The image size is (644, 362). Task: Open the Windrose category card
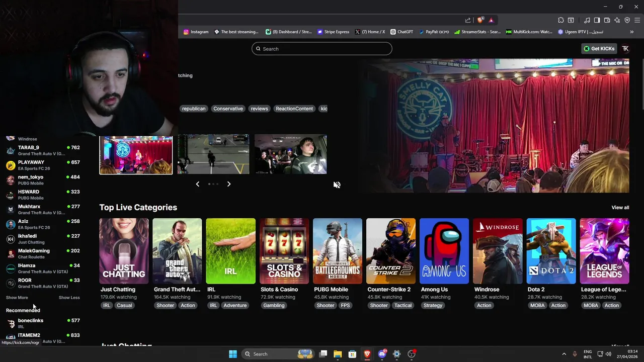pyautogui.click(x=498, y=251)
